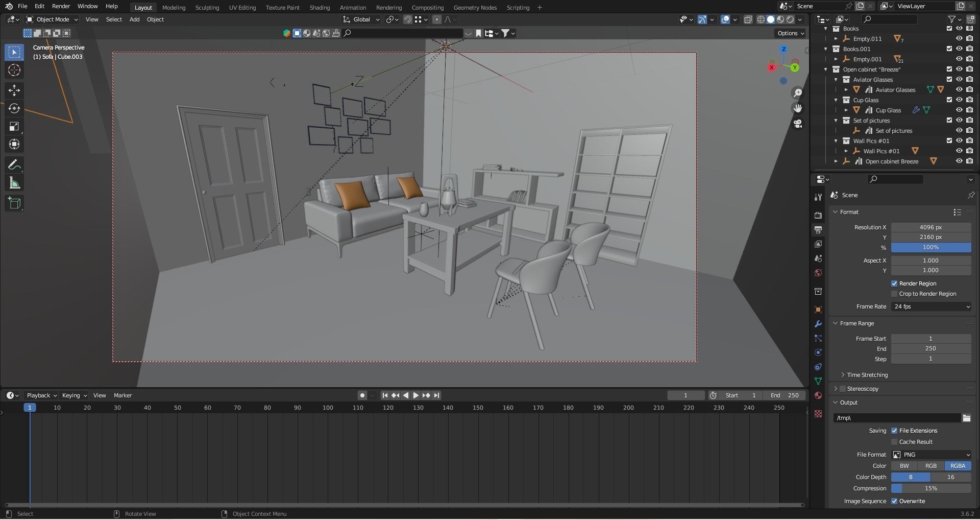Click the viewport pan hand icon
The height and width of the screenshot is (520, 980).
coord(797,108)
